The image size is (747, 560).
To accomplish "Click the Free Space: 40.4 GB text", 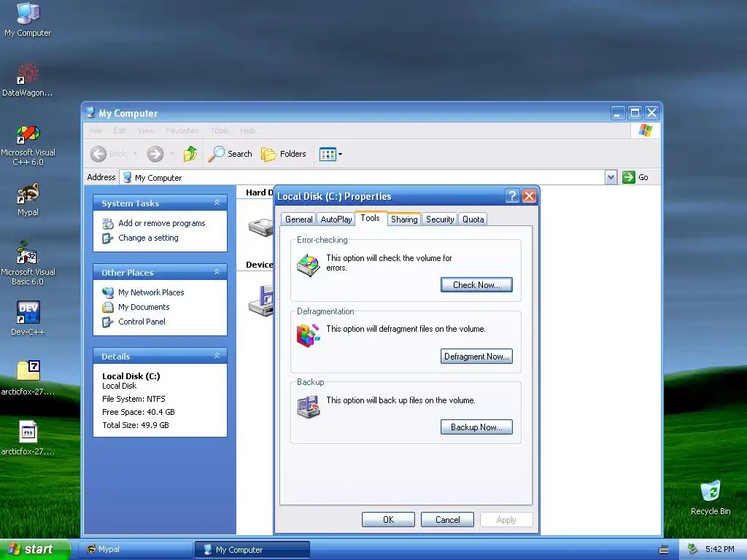I will coord(138,412).
